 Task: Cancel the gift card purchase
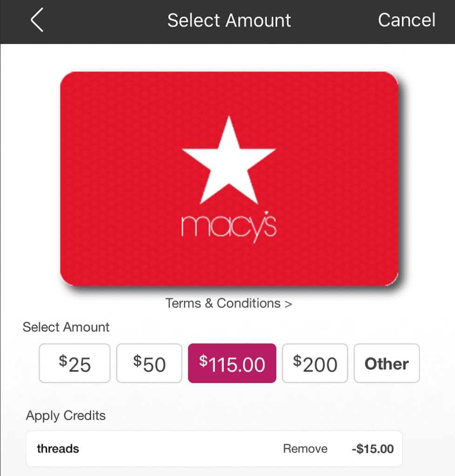click(x=407, y=20)
